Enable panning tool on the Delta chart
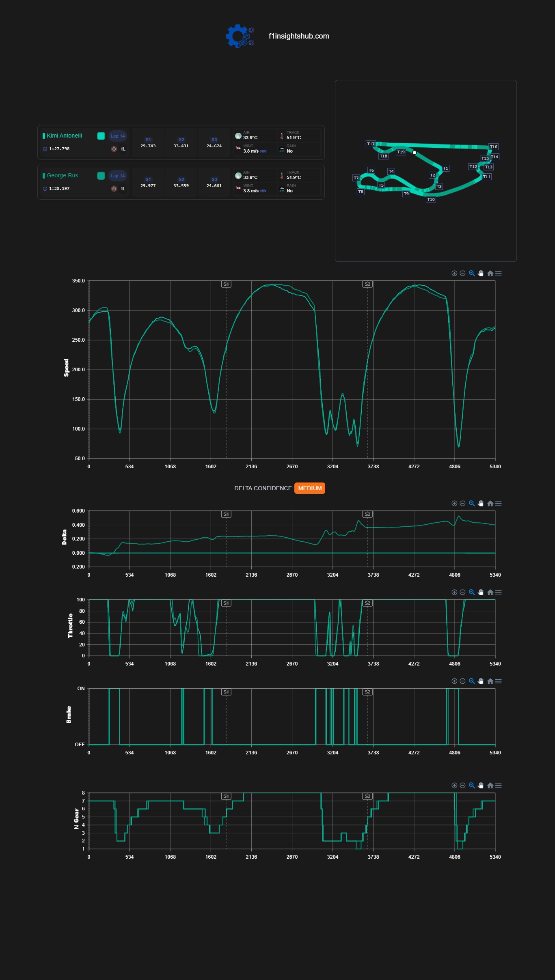This screenshot has height=980, width=555. [x=481, y=504]
